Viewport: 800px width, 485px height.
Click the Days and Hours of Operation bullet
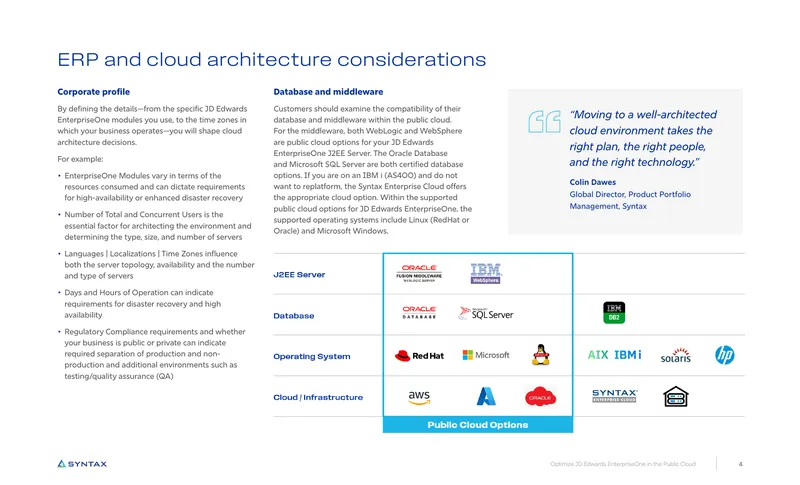(139, 303)
